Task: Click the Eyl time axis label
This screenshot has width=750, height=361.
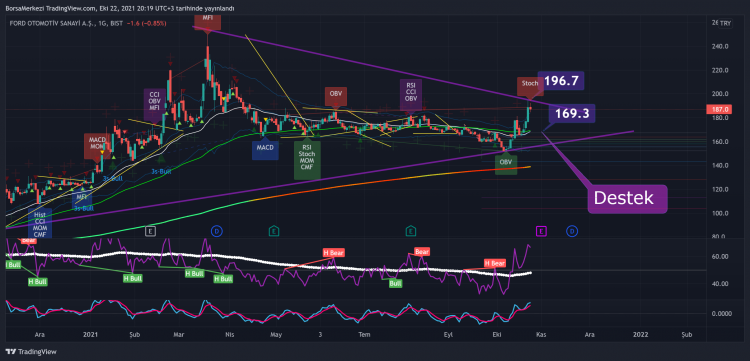Action: (448, 335)
